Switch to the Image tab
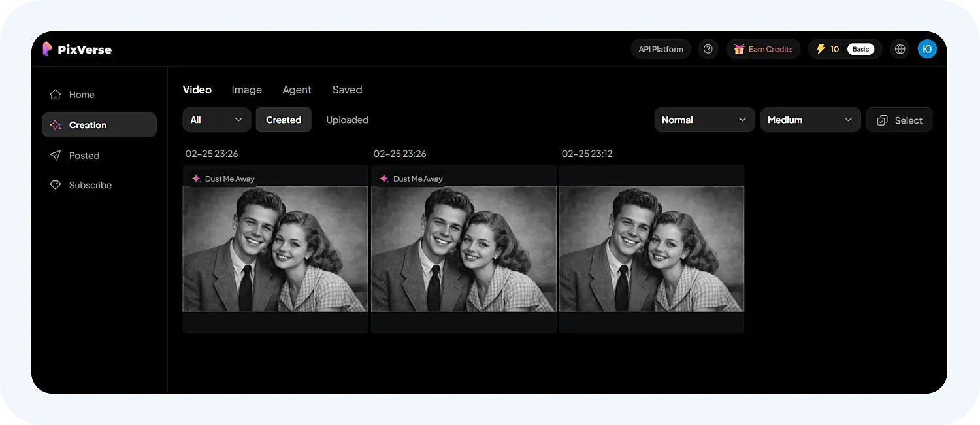Screen dimensions: 980x425 click(x=246, y=90)
